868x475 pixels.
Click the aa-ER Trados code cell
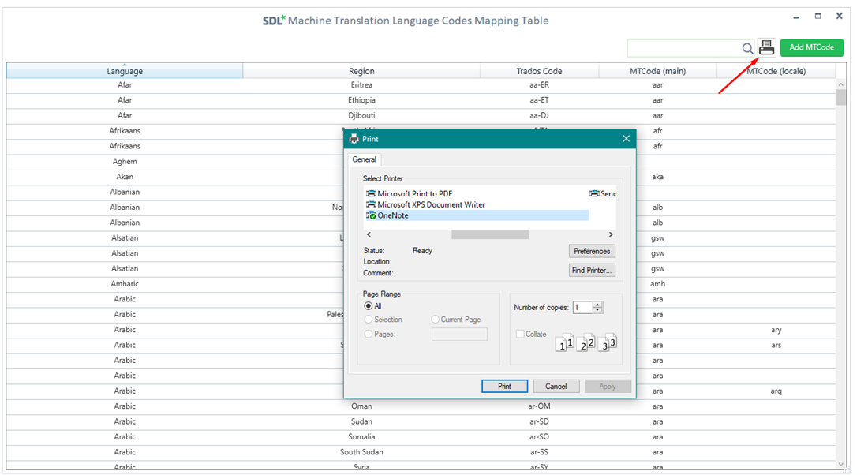pos(539,84)
